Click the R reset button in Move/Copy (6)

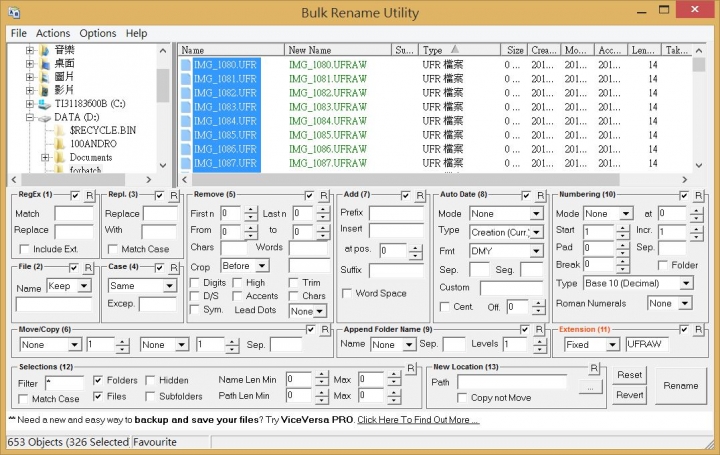click(x=325, y=330)
